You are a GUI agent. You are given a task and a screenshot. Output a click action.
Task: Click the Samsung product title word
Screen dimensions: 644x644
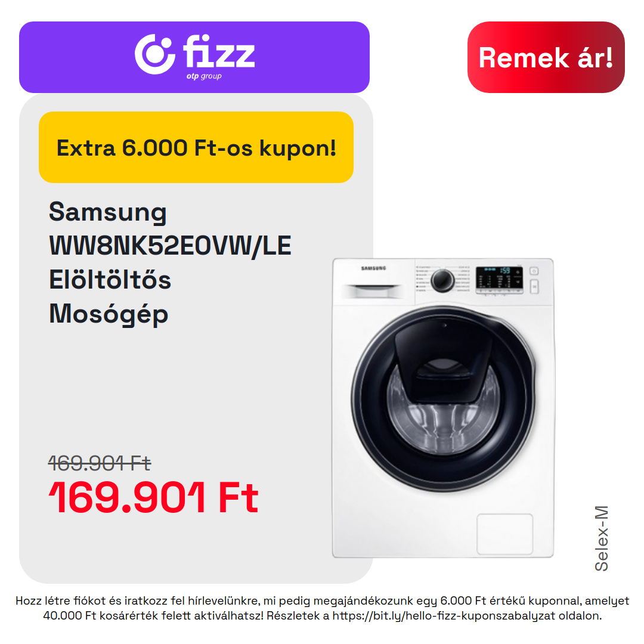click(x=107, y=212)
